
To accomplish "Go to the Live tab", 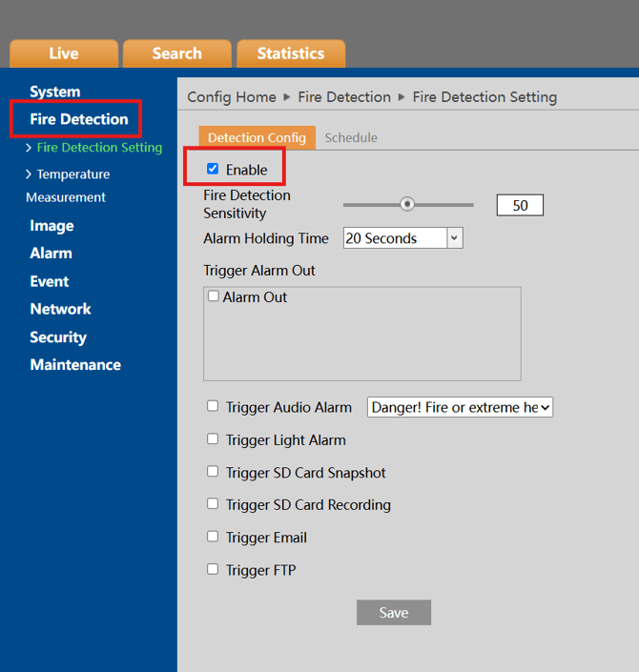I will [64, 53].
